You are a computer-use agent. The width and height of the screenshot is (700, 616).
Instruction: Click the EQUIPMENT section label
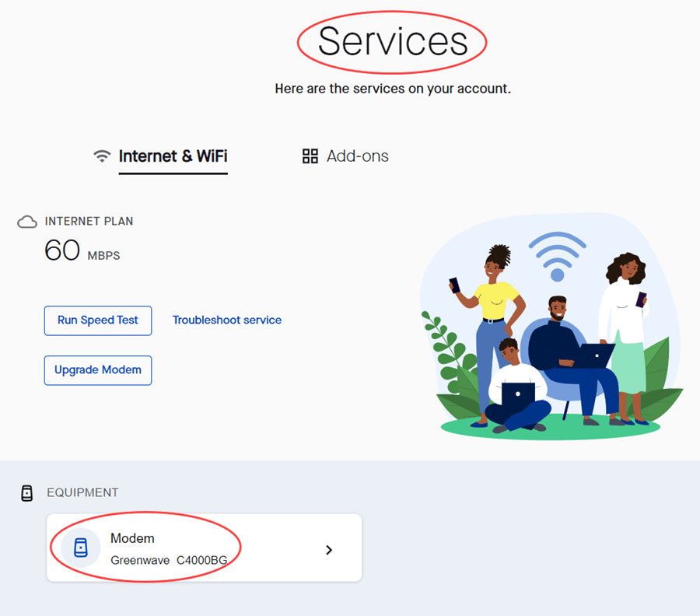pos(82,493)
